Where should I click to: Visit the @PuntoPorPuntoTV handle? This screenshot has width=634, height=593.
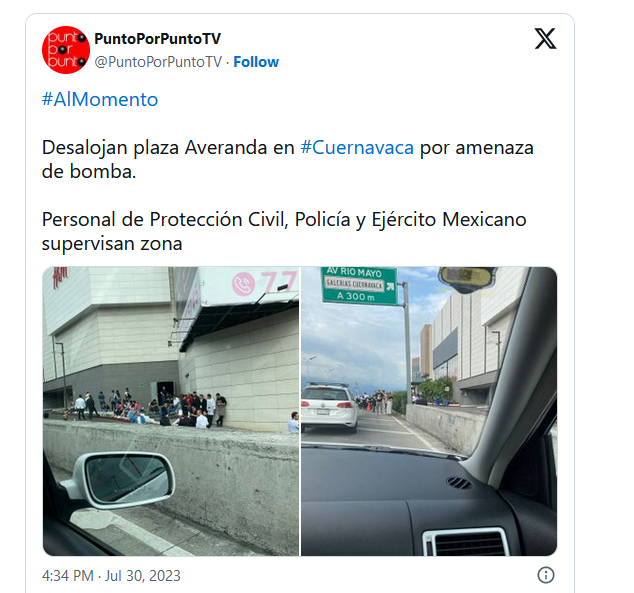tap(158, 62)
